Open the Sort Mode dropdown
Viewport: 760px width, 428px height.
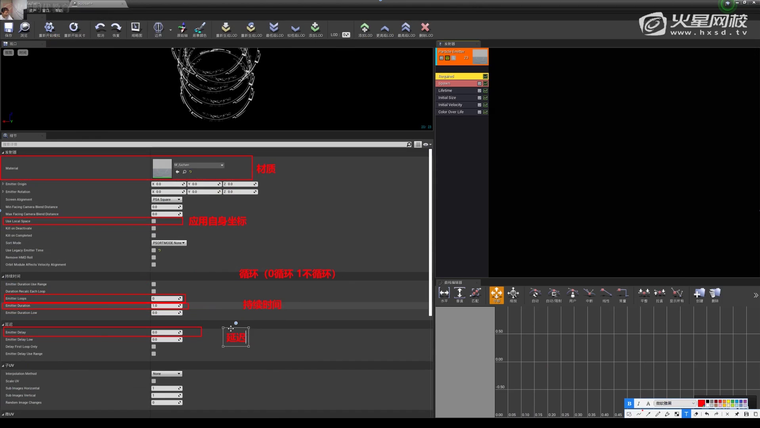click(x=168, y=242)
